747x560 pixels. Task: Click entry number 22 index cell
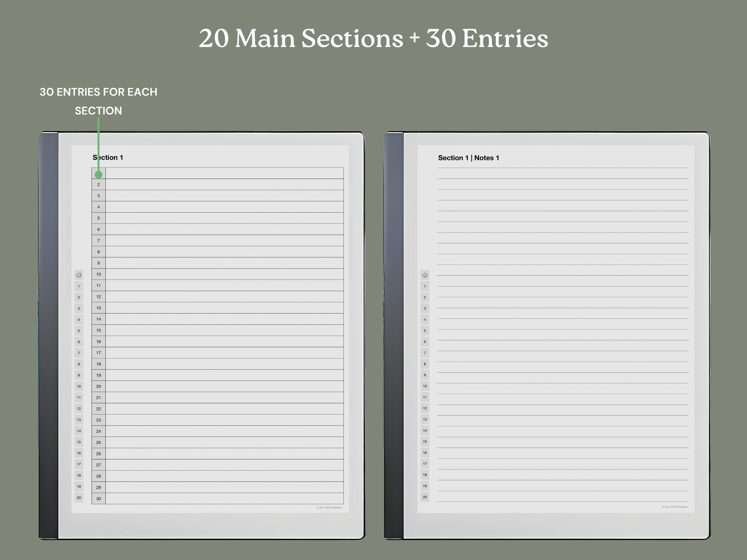coord(99,409)
